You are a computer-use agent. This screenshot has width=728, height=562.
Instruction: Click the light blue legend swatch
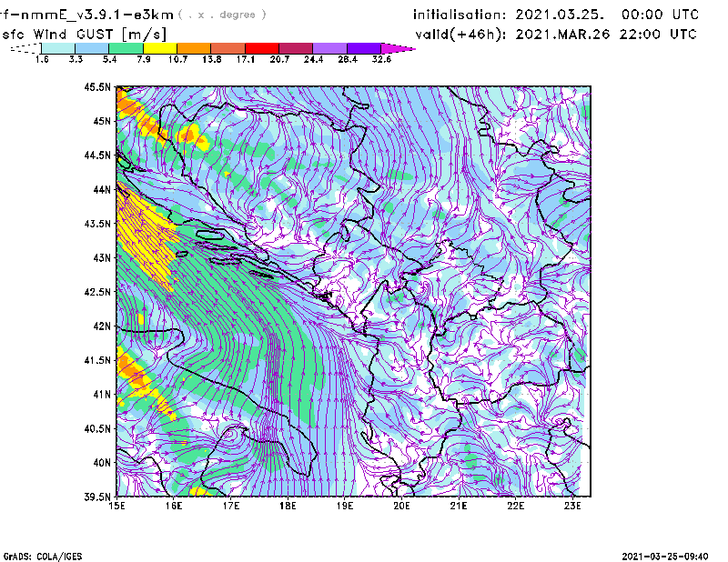pos(92,48)
